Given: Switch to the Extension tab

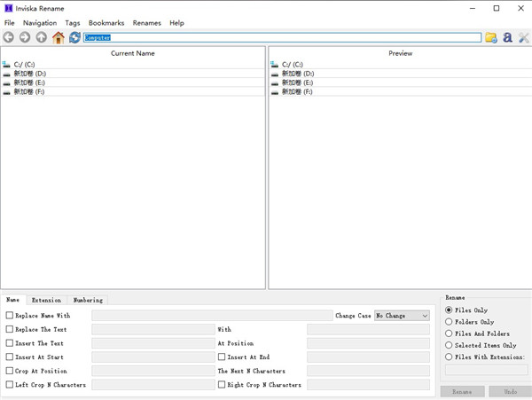Looking at the screenshot, I should coord(46,300).
